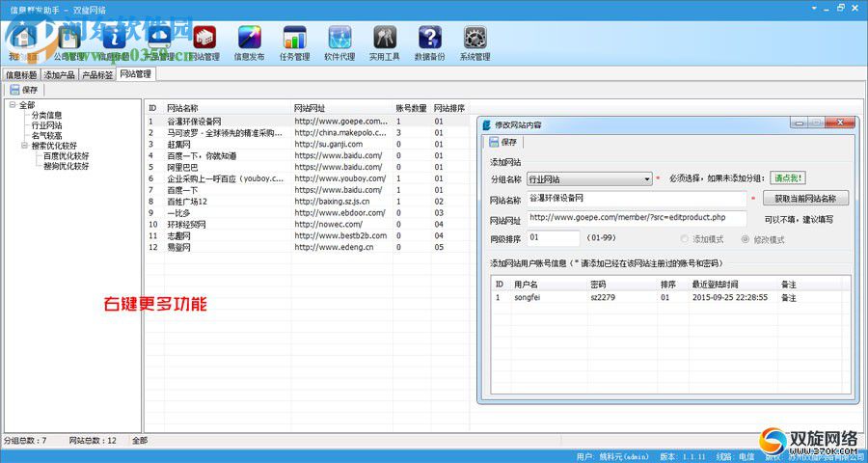Switch to the 信息标题 tab
This screenshot has width=868, height=463.
(21, 74)
